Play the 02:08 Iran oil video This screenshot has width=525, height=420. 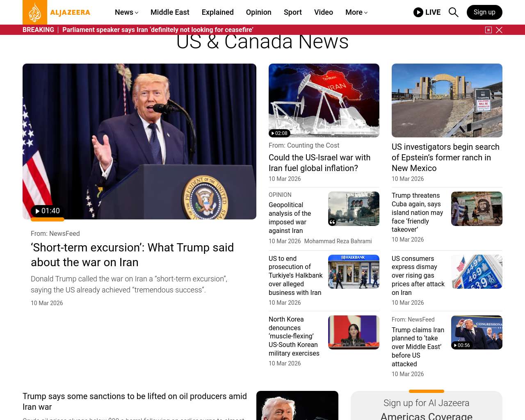[x=279, y=133]
